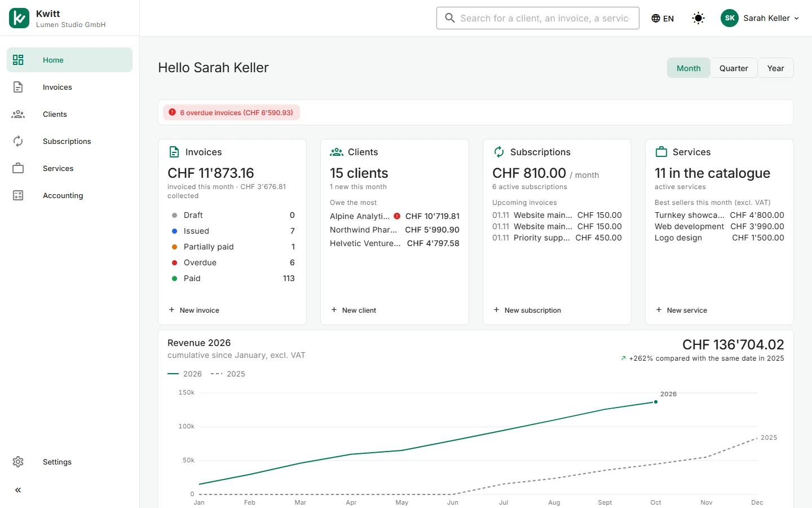
Task: Click New client link text
Action: coord(359,310)
